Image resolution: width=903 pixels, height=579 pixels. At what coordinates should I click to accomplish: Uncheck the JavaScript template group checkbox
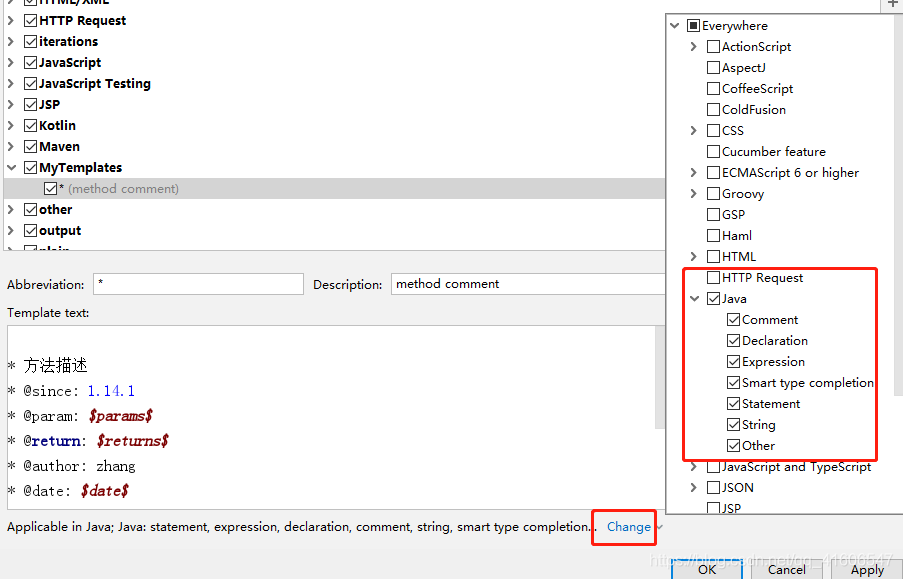tap(31, 63)
